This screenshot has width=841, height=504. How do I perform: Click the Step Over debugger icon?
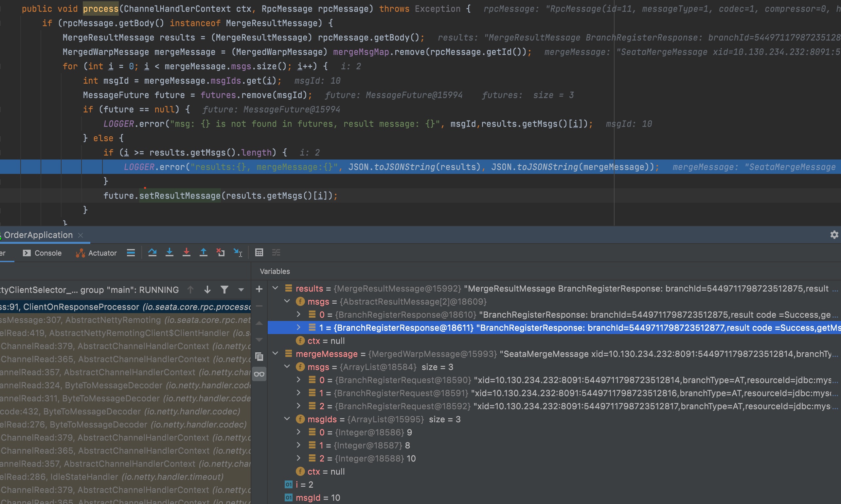pyautogui.click(x=152, y=252)
